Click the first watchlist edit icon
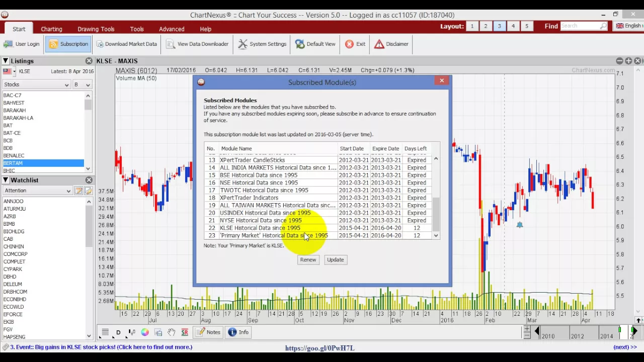This screenshot has height=362, width=644. pyautogui.click(x=79, y=191)
